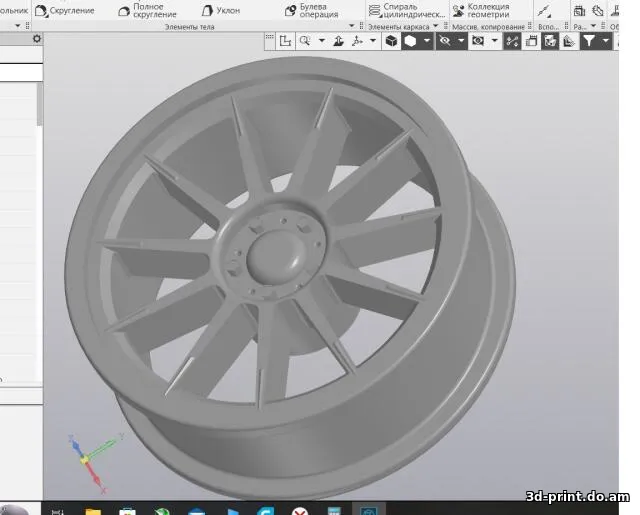Open the Булева операция tool

click(x=312, y=11)
